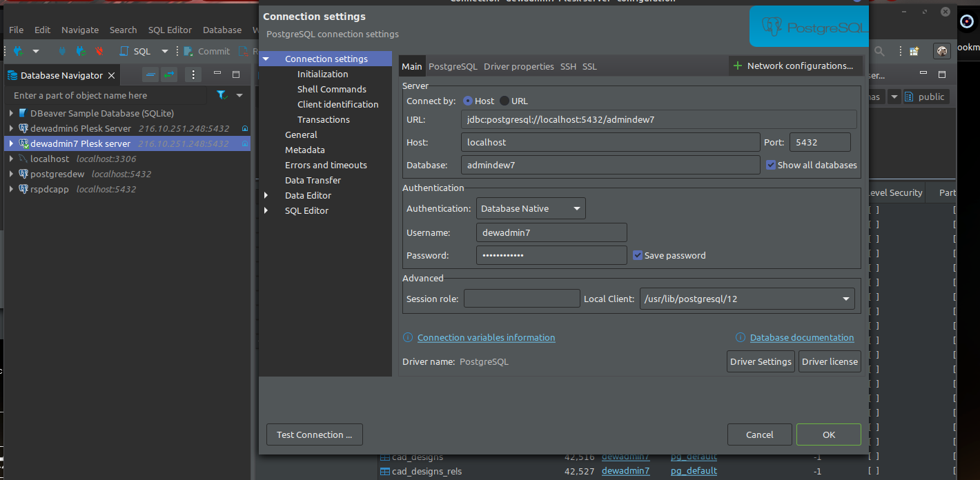Viewport: 980px width, 480px height.
Task: Click the red Disconnect plug icon
Action: click(x=99, y=51)
